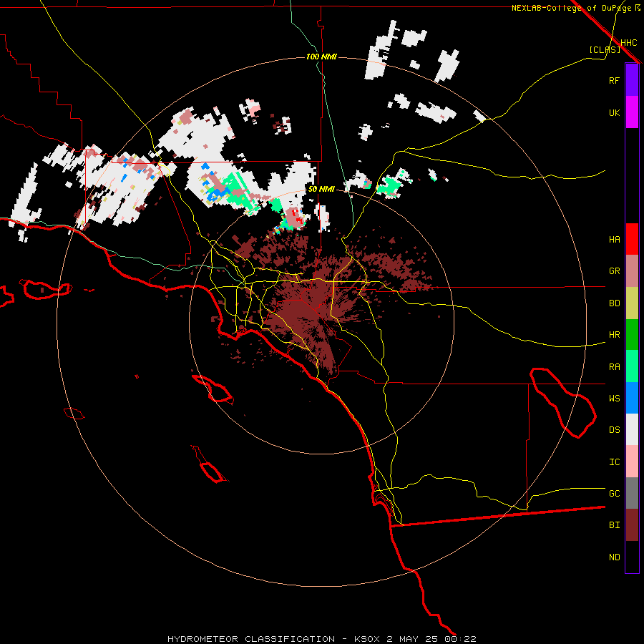Viewport: 644px width, 644px height.
Task: Click the 100 NMI range ring label
Action: [x=321, y=57]
